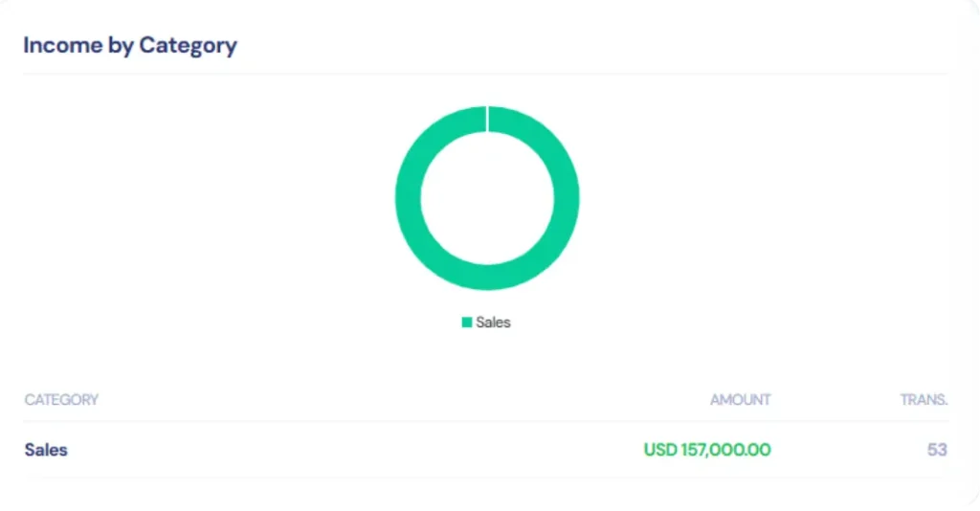Click the "Sales" legend label text
This screenshot has width=980, height=511.
[494, 322]
